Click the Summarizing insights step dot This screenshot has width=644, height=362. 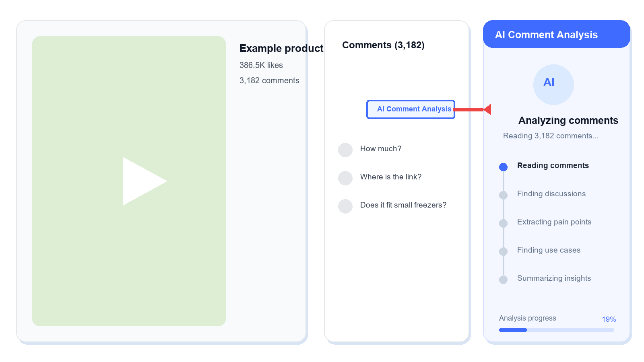pos(503,280)
